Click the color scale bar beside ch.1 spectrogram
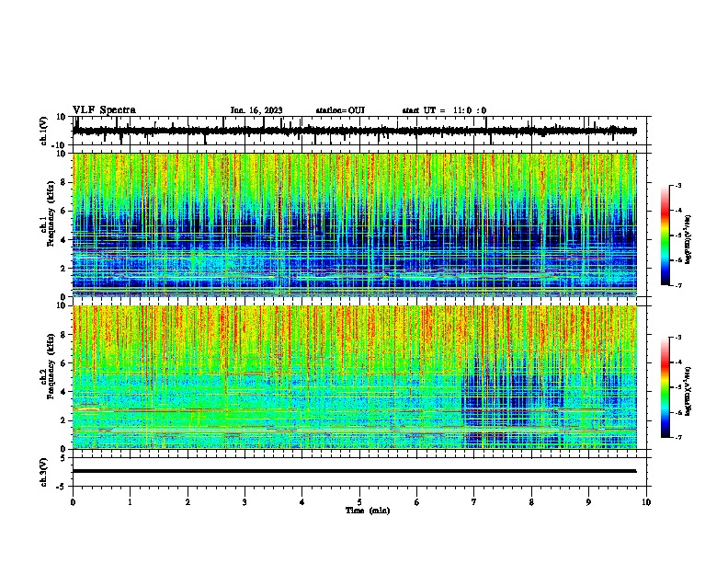Image resolution: width=728 pixels, height=563 pixels. point(665,236)
